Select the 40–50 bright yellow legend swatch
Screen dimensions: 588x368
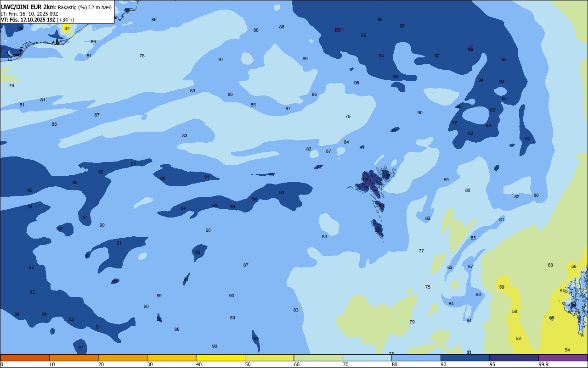click(220, 357)
